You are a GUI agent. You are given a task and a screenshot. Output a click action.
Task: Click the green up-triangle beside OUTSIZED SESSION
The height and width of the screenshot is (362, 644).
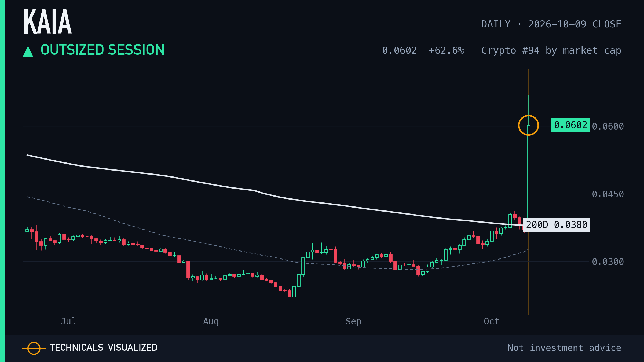pyautogui.click(x=28, y=51)
